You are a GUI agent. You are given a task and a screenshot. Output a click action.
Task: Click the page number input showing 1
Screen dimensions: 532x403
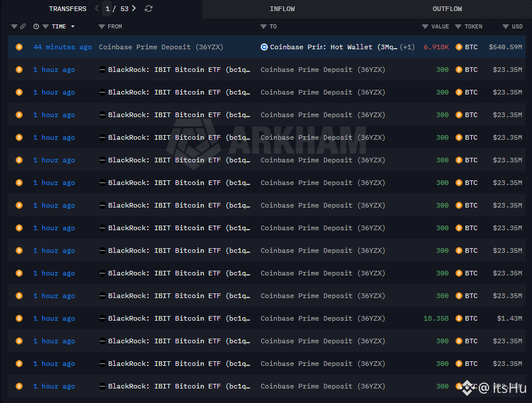point(107,9)
